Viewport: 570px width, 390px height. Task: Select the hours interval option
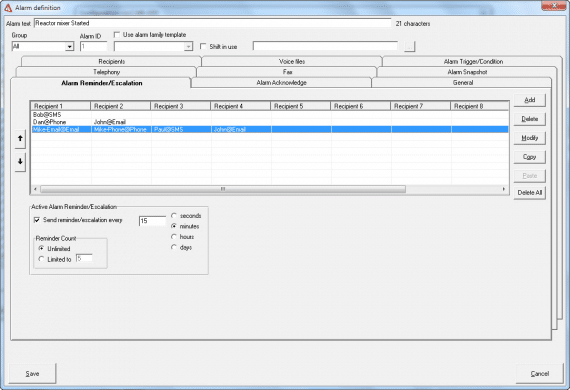[x=174, y=237]
